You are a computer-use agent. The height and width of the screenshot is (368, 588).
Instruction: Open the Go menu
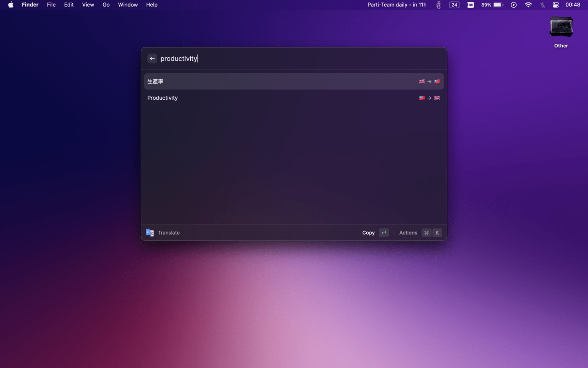pyautogui.click(x=106, y=5)
